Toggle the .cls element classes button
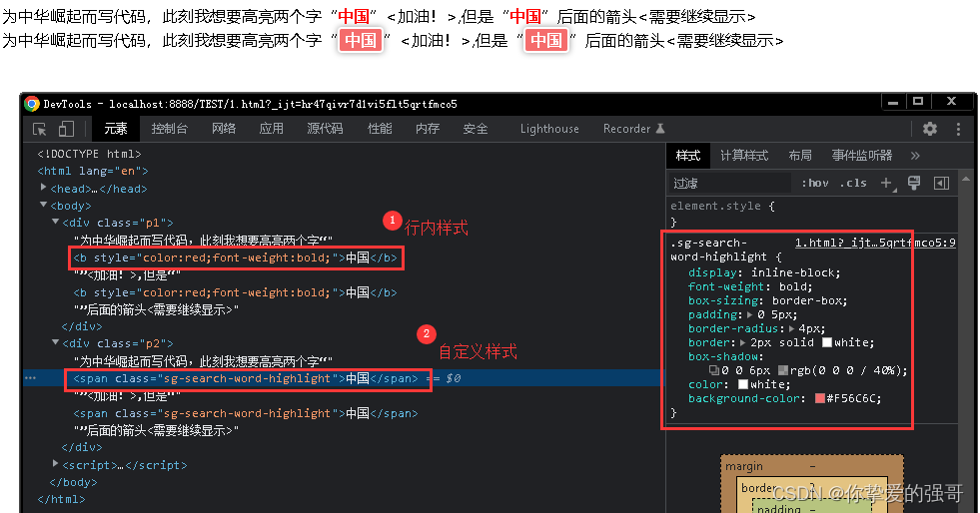The image size is (980, 513). (x=853, y=183)
